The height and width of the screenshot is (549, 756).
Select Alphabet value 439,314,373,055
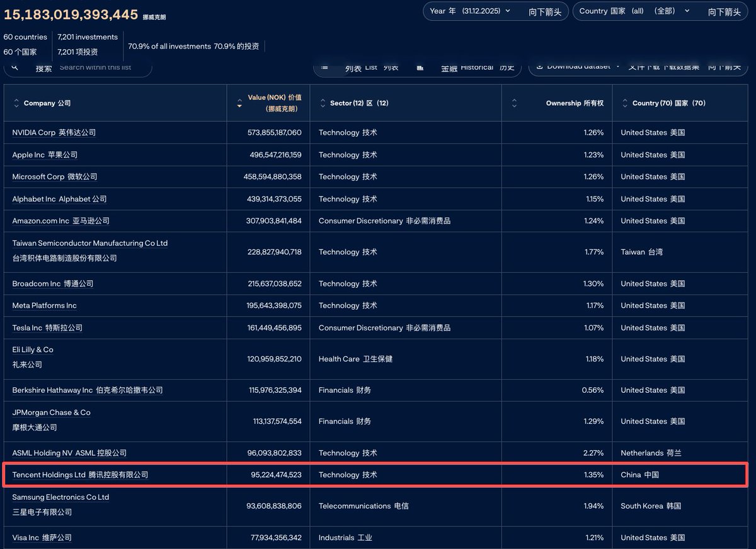pyautogui.click(x=274, y=199)
